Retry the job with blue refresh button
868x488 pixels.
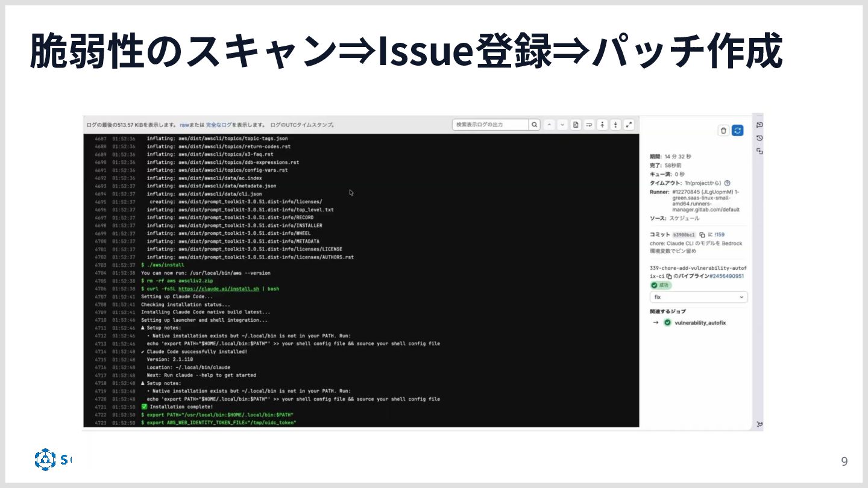(x=737, y=131)
